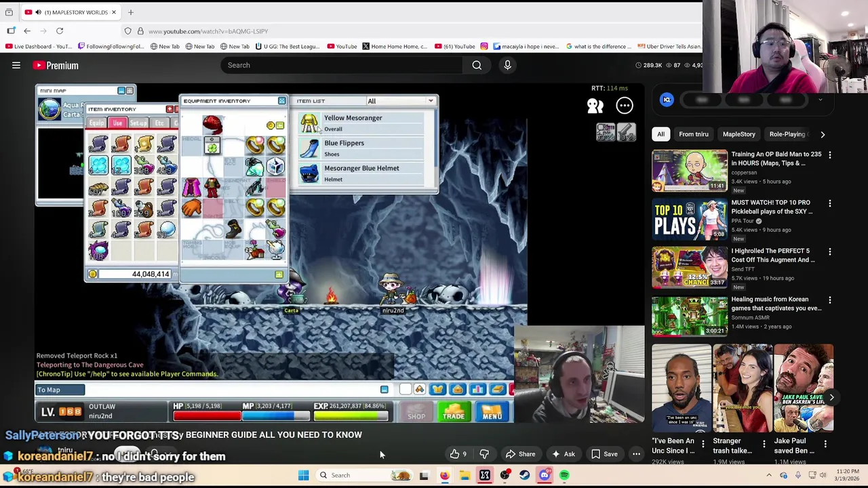The height and width of the screenshot is (488, 868).
Task: Open the Healing music Korean games thumbnail
Action: click(689, 316)
